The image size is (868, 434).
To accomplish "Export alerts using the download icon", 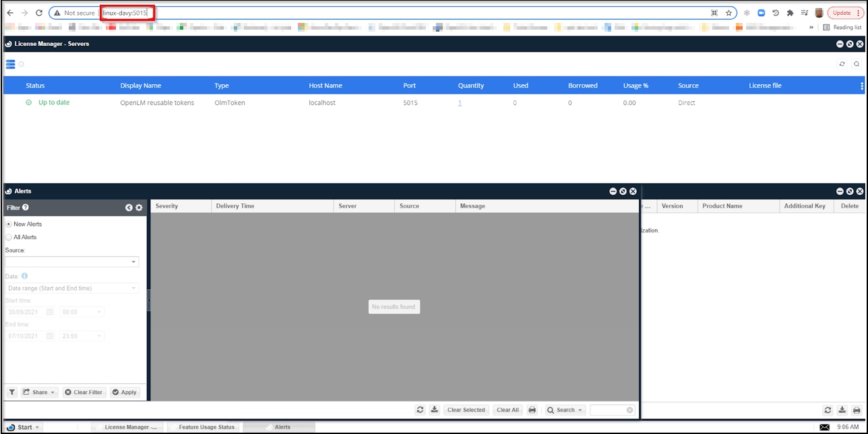I will pos(435,410).
